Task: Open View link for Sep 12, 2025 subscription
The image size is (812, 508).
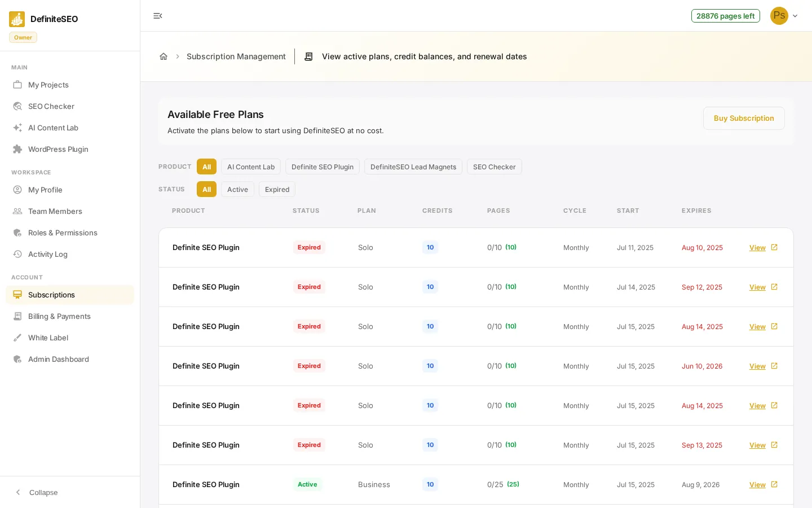Action: 757,287
